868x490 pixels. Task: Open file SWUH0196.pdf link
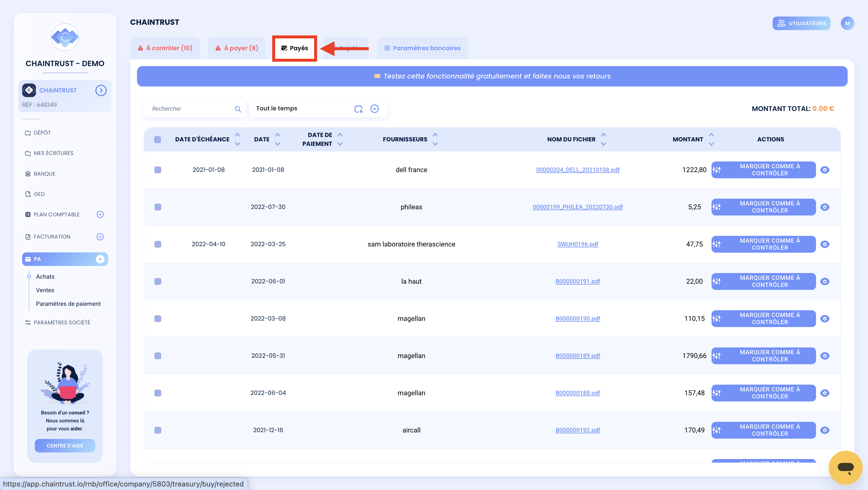coord(577,244)
